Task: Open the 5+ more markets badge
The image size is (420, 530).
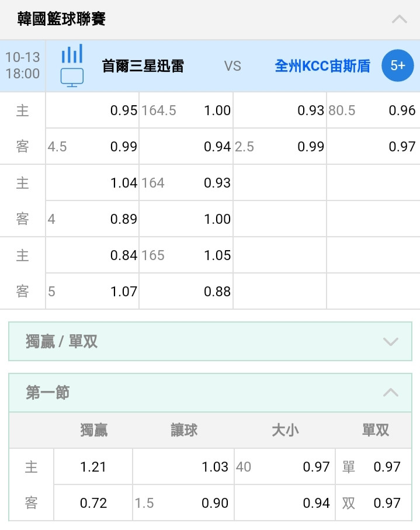Action: pos(398,65)
